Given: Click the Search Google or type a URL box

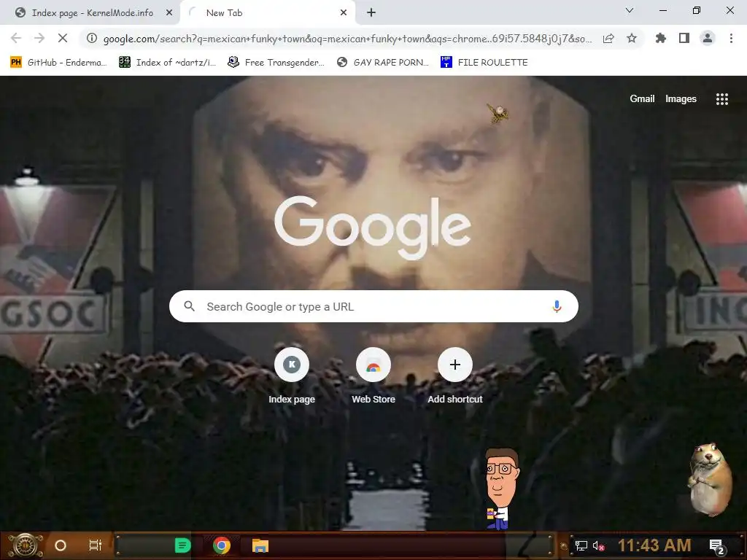Looking at the screenshot, I should click(x=373, y=306).
